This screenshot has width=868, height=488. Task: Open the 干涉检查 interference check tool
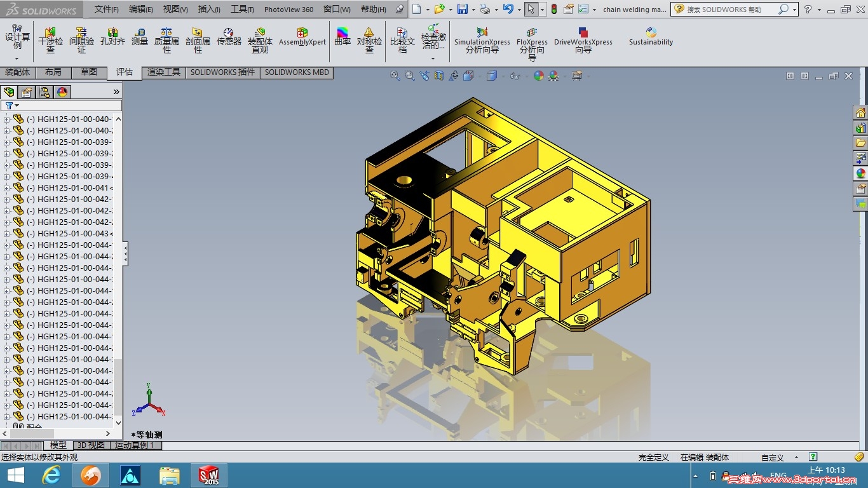tap(50, 40)
